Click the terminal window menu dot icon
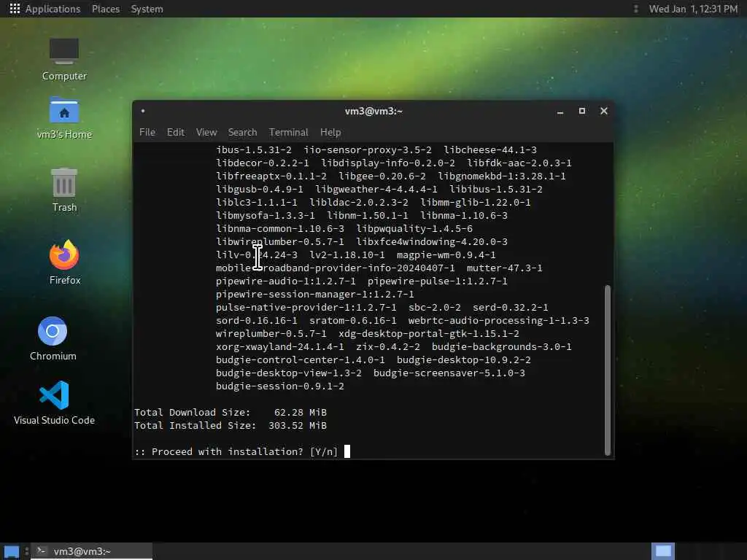747x560 pixels. pyautogui.click(x=143, y=111)
